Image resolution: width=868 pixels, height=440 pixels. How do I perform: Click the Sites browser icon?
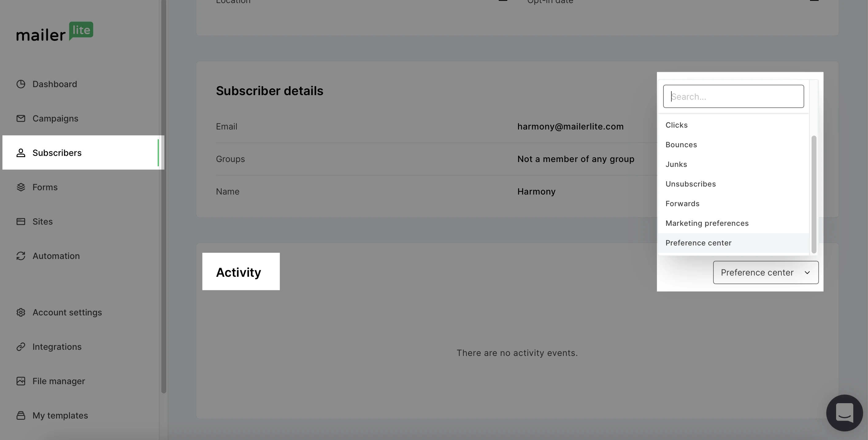(21, 222)
